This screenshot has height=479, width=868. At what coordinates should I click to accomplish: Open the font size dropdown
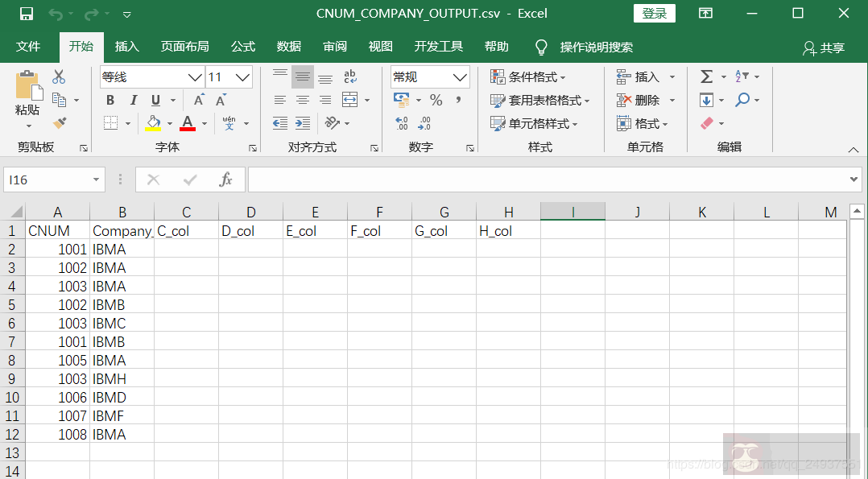(x=242, y=76)
